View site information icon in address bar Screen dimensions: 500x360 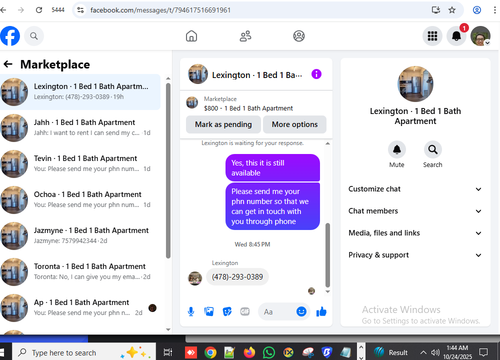click(80, 10)
